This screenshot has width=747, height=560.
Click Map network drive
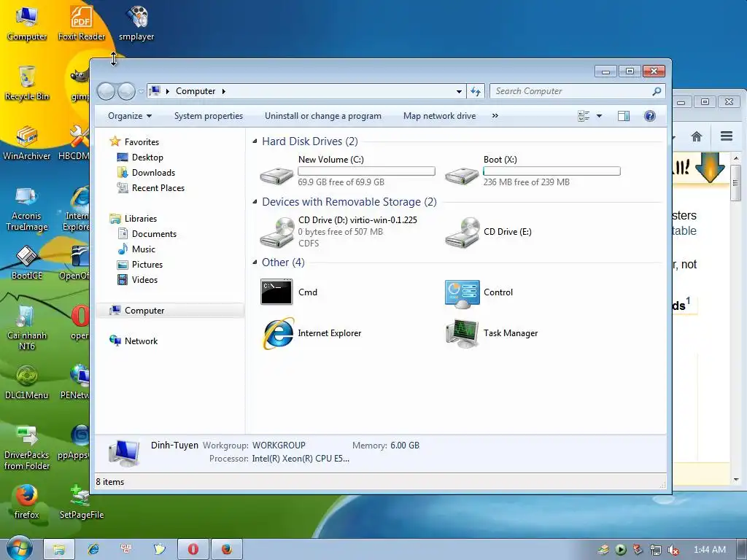(439, 116)
